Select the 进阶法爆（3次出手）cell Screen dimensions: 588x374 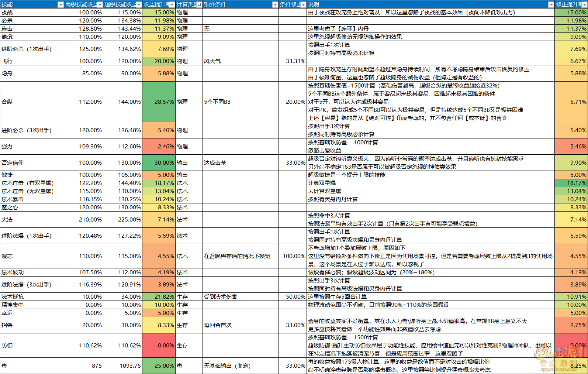32,285
